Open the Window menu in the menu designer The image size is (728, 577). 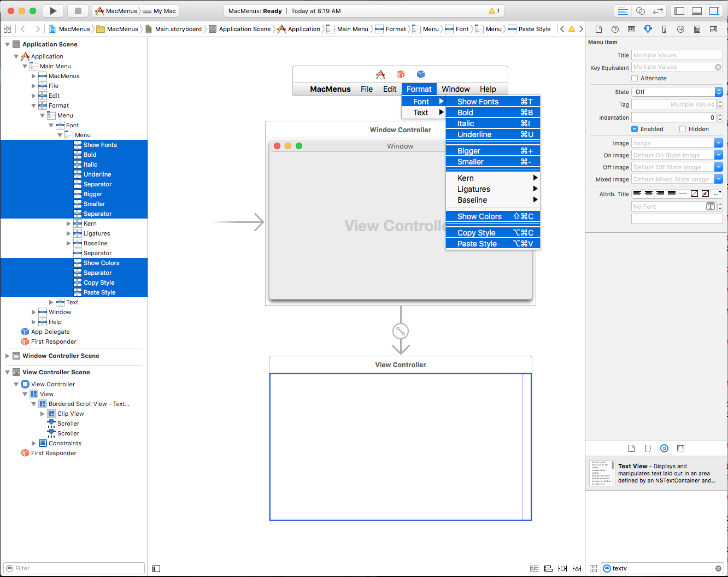point(455,89)
